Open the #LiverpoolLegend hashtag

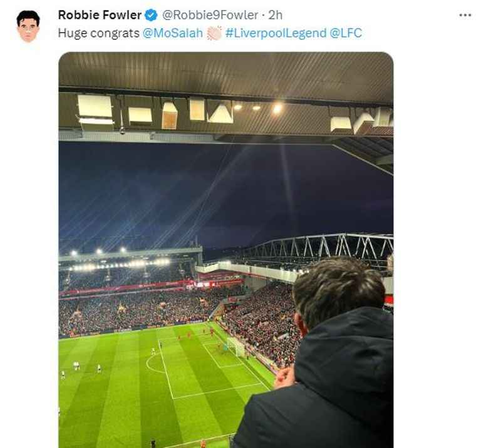(x=274, y=33)
